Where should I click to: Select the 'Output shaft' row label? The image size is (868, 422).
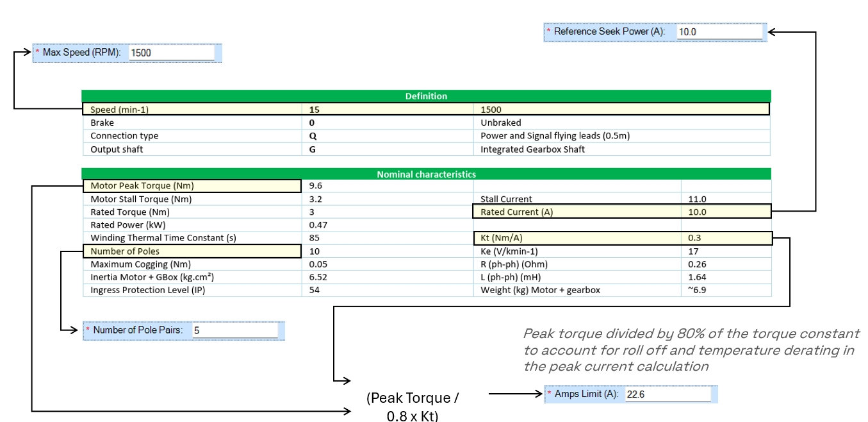(x=117, y=149)
